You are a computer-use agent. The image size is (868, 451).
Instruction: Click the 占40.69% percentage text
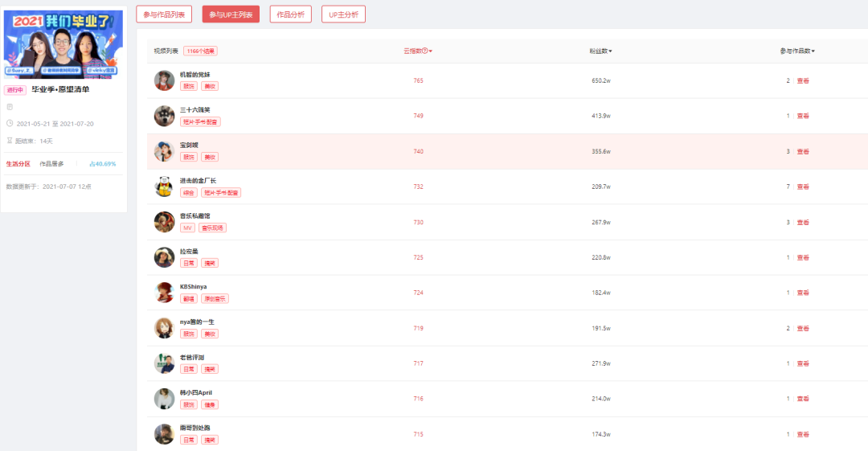click(x=102, y=164)
